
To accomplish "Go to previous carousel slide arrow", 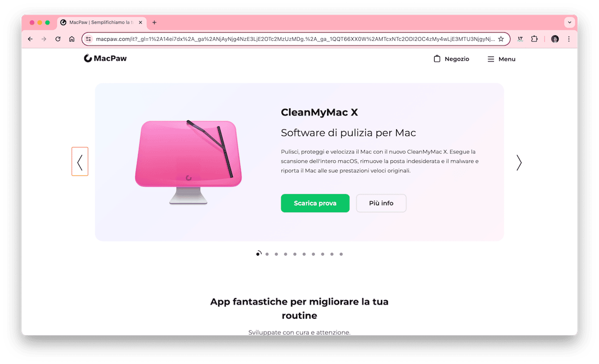I will (x=80, y=162).
